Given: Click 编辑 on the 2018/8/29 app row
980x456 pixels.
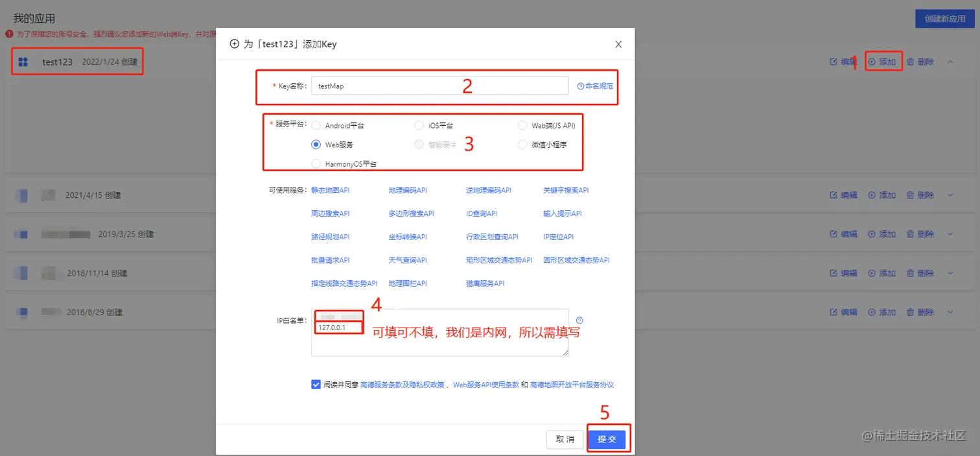Looking at the screenshot, I should coord(844,312).
